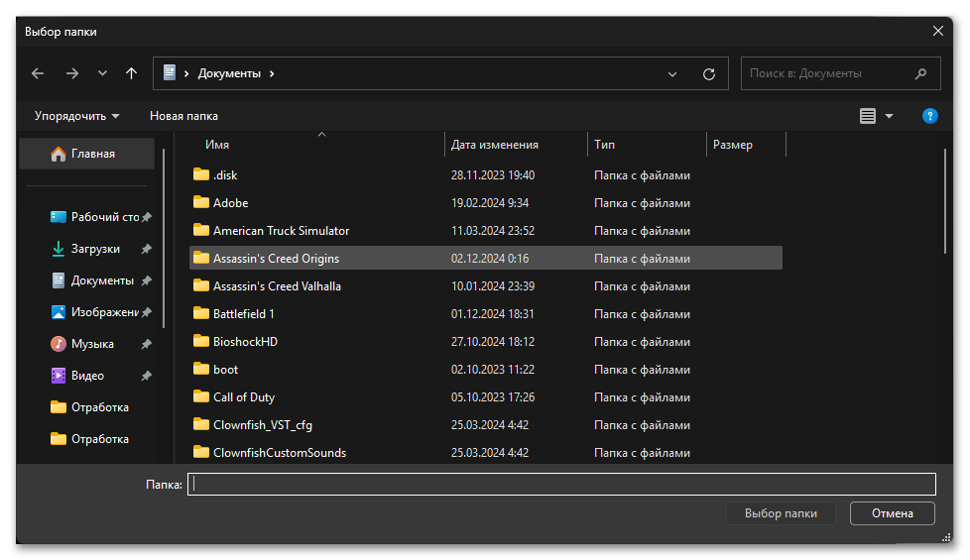
Task: Click the file list vertical scrollbar
Action: [x=945, y=201]
